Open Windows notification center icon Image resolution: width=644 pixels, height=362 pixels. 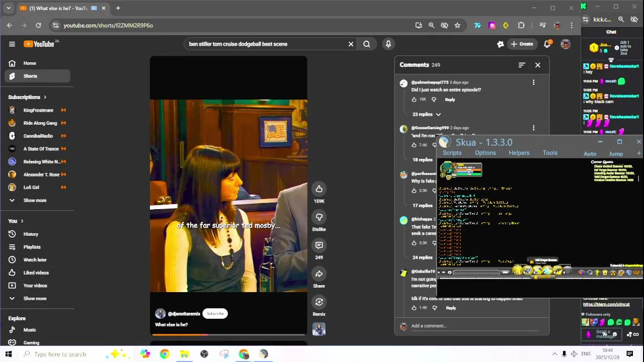click(629, 354)
